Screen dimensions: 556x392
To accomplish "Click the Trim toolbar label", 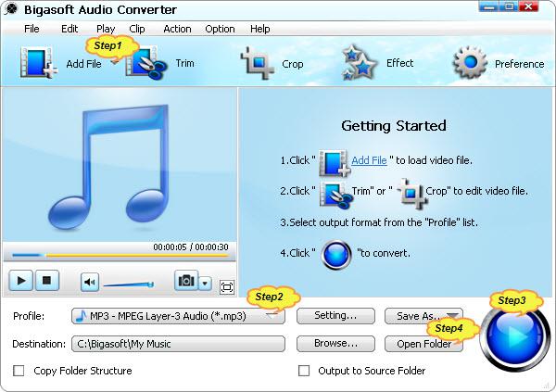I will coord(185,63).
